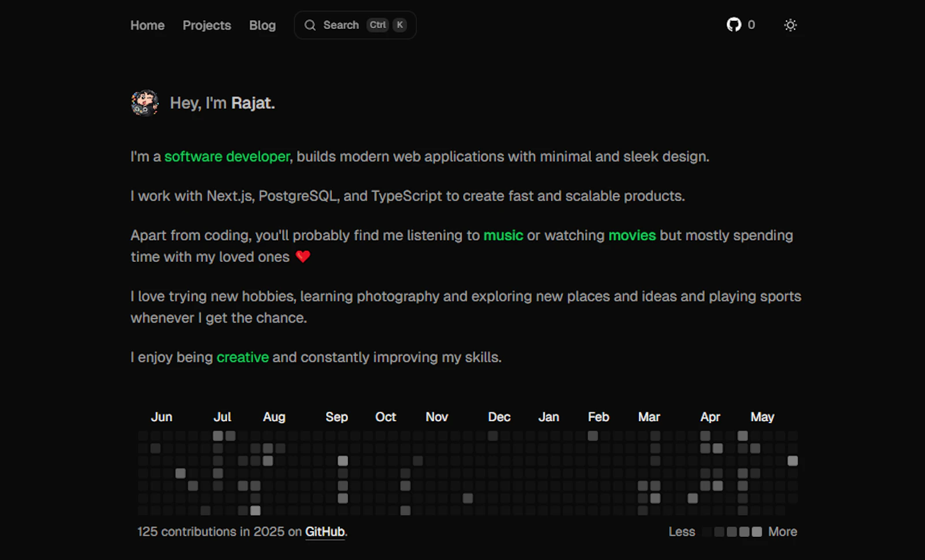Open the GitHub link under contributions
This screenshot has height=560, width=925.
325,532
